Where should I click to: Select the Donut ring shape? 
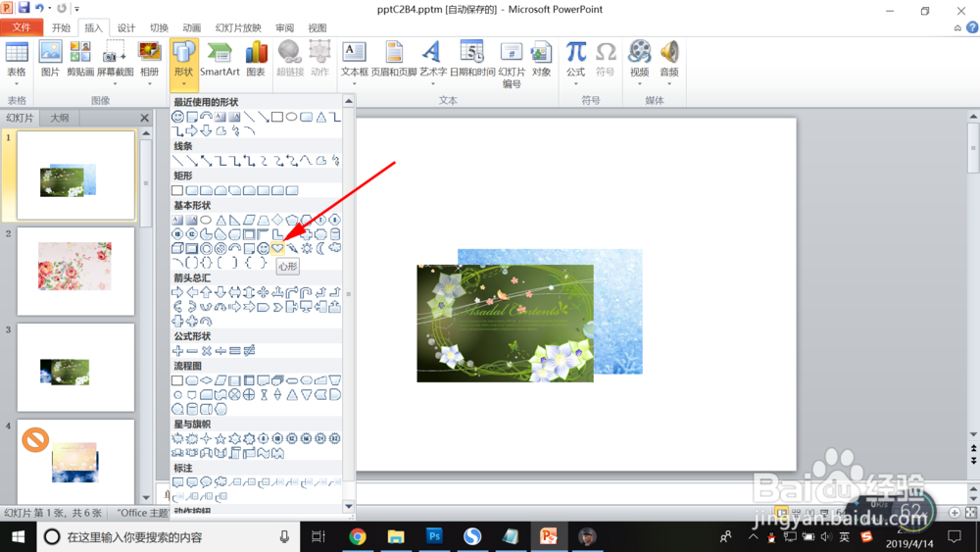coord(206,248)
